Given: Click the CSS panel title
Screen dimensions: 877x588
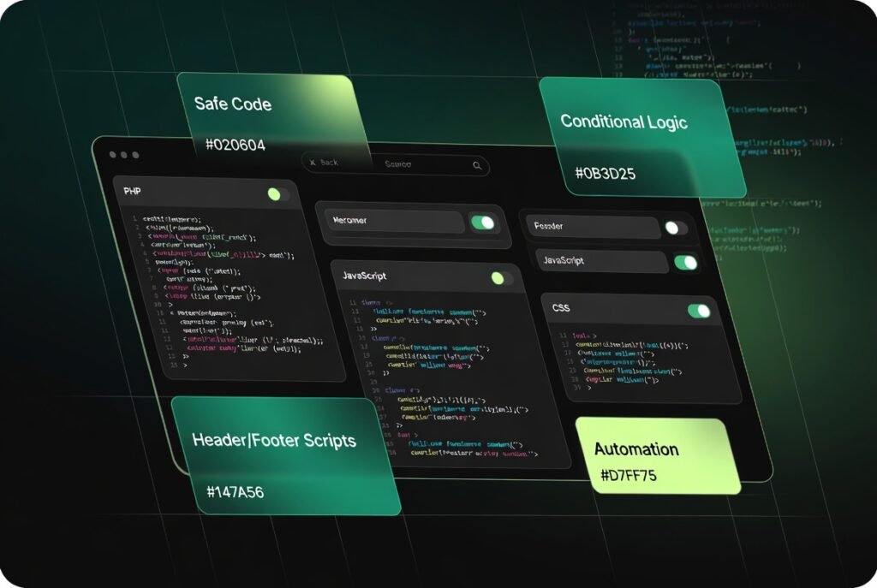Looking at the screenshot, I should coord(560,308).
